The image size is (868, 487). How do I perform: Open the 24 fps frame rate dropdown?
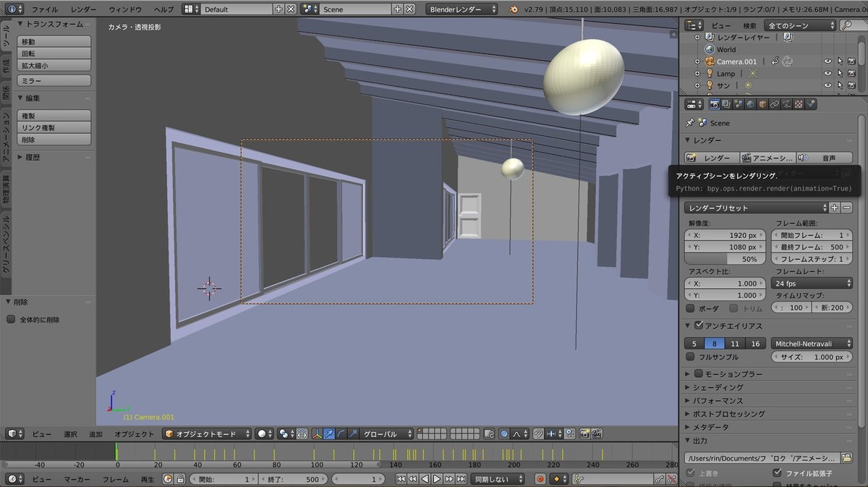pos(812,283)
